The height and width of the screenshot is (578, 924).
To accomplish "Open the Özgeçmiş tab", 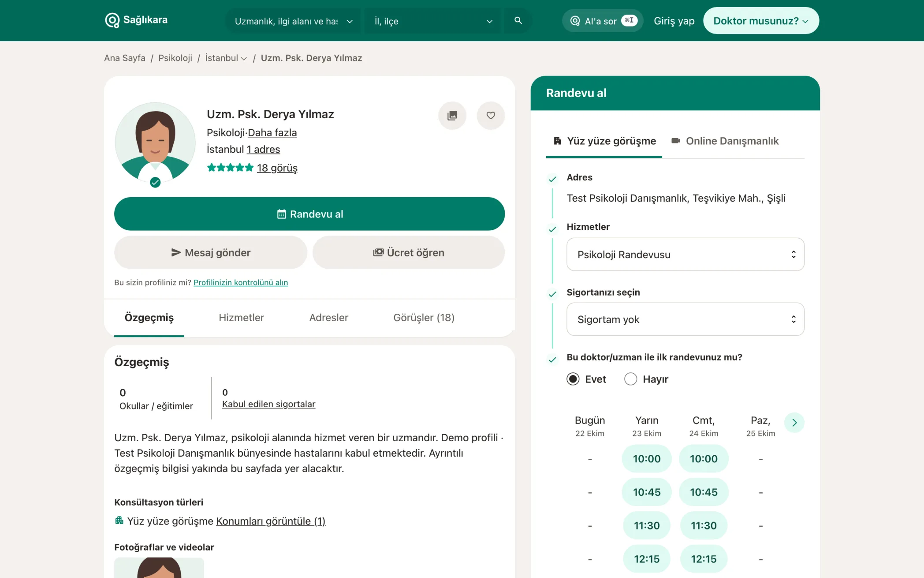I will 149,318.
